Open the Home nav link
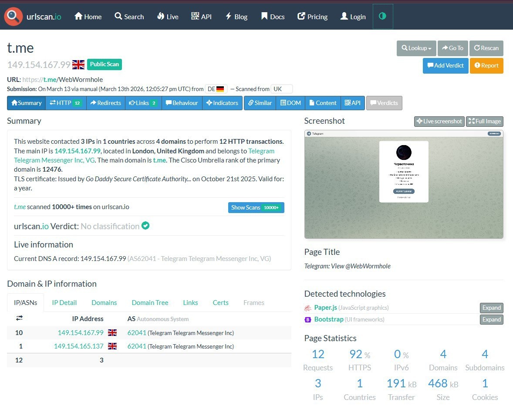The width and height of the screenshot is (513, 420). (x=88, y=17)
